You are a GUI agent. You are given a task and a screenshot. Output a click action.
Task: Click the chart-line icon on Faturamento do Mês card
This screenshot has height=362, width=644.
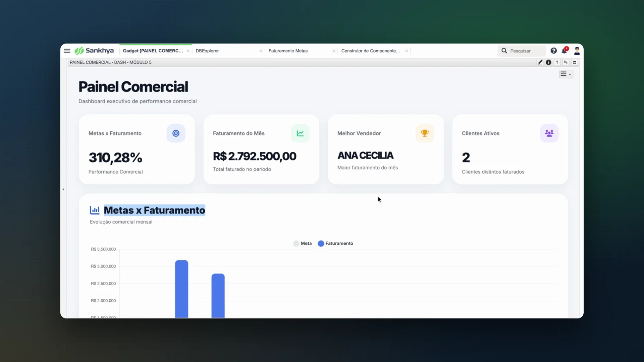300,133
